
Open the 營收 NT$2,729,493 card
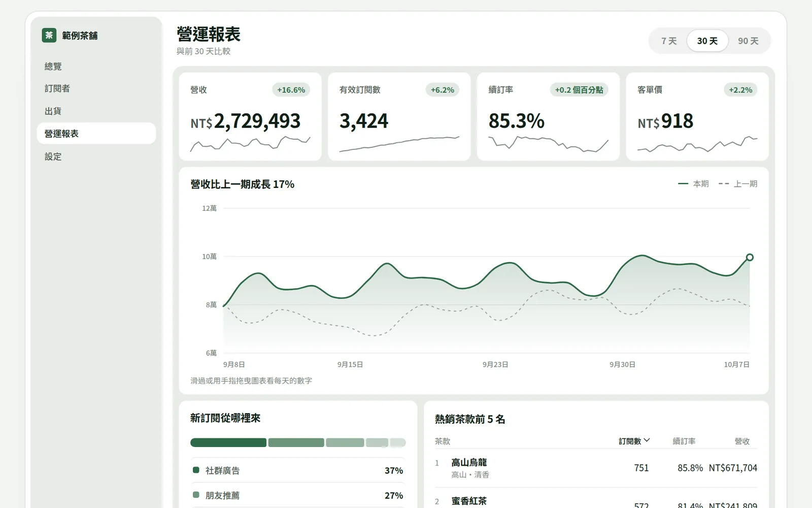(250, 116)
